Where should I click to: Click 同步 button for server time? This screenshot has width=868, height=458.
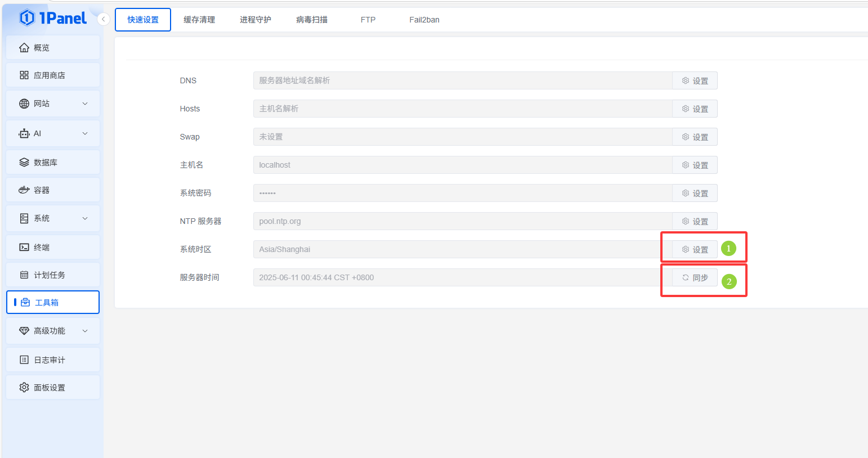click(x=695, y=277)
